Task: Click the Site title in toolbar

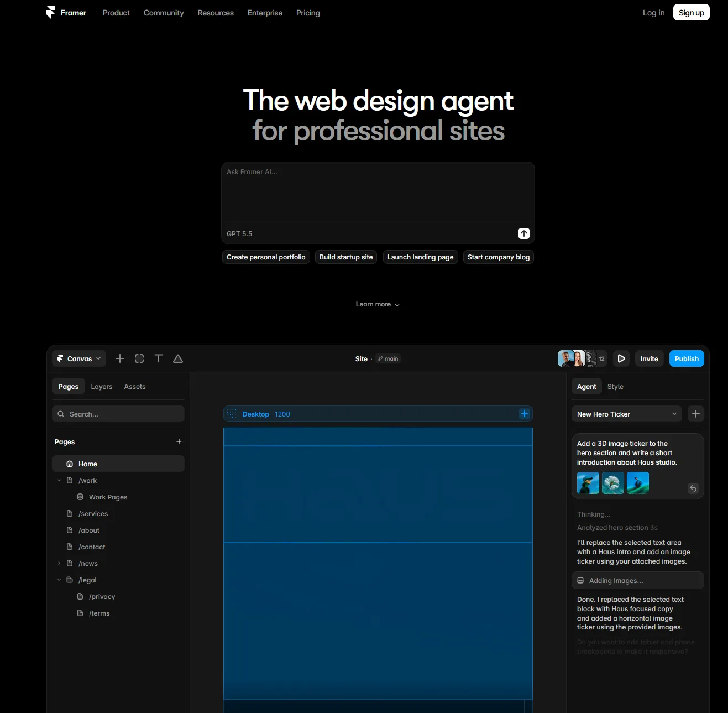Action: [x=362, y=359]
